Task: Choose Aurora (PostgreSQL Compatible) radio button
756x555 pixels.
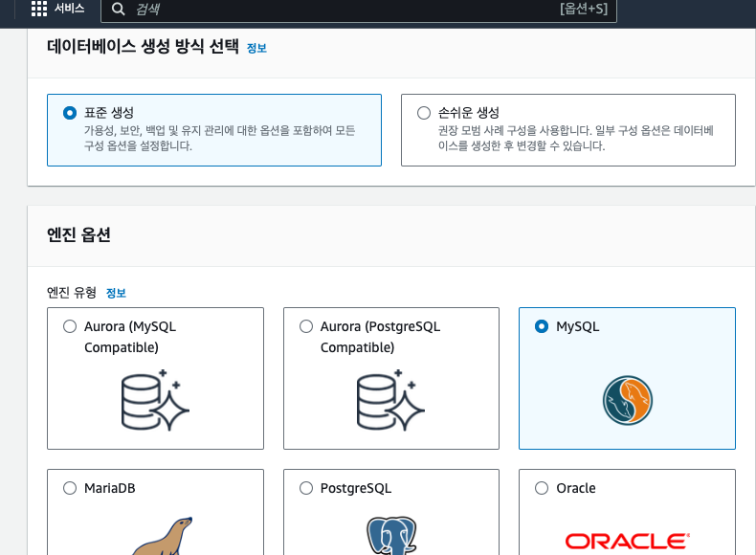Action: pos(306,326)
